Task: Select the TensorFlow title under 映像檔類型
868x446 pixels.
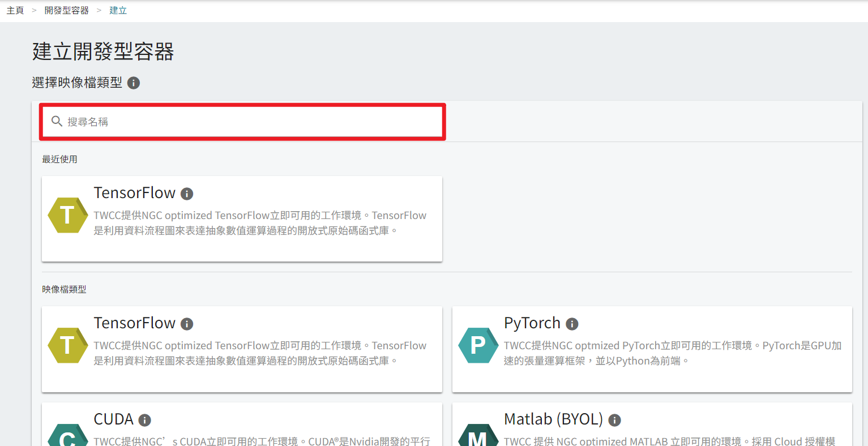Action: click(x=135, y=323)
